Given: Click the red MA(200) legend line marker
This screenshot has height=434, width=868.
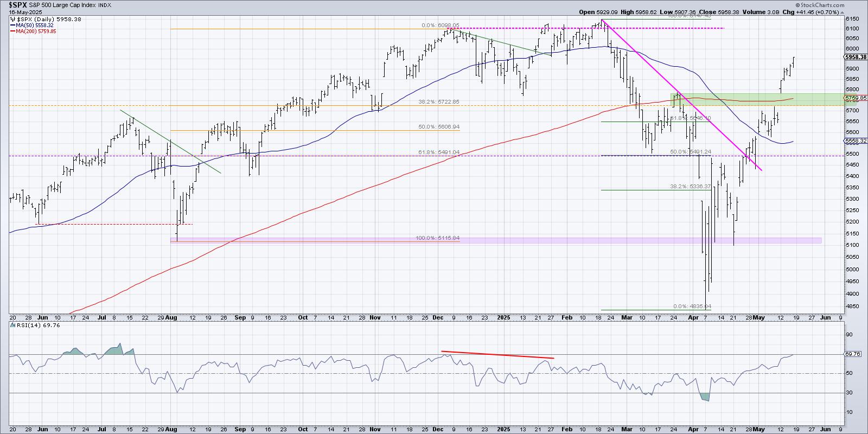Looking at the screenshot, I should (12, 31).
